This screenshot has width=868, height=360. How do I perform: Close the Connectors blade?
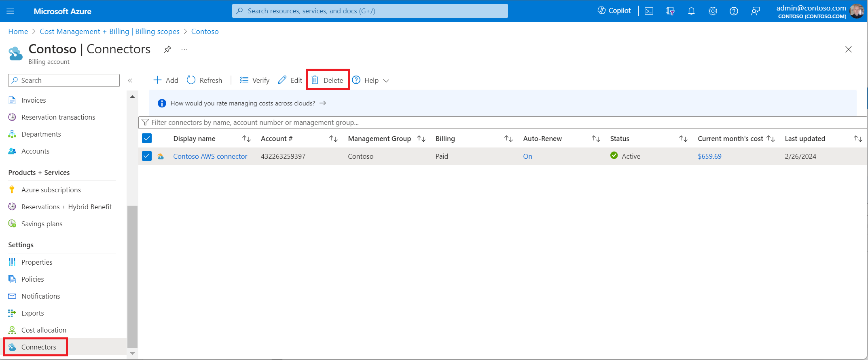click(x=849, y=49)
